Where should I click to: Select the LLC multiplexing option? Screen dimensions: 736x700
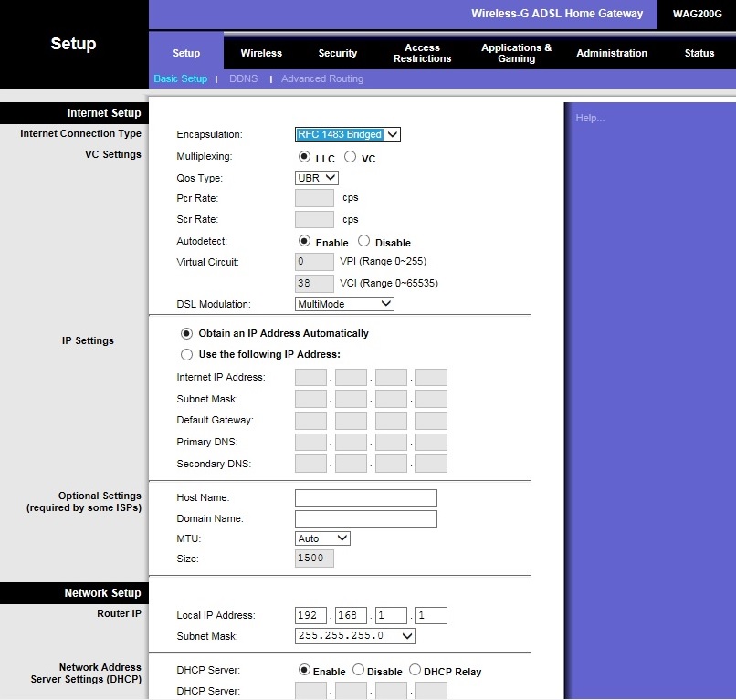click(x=303, y=156)
